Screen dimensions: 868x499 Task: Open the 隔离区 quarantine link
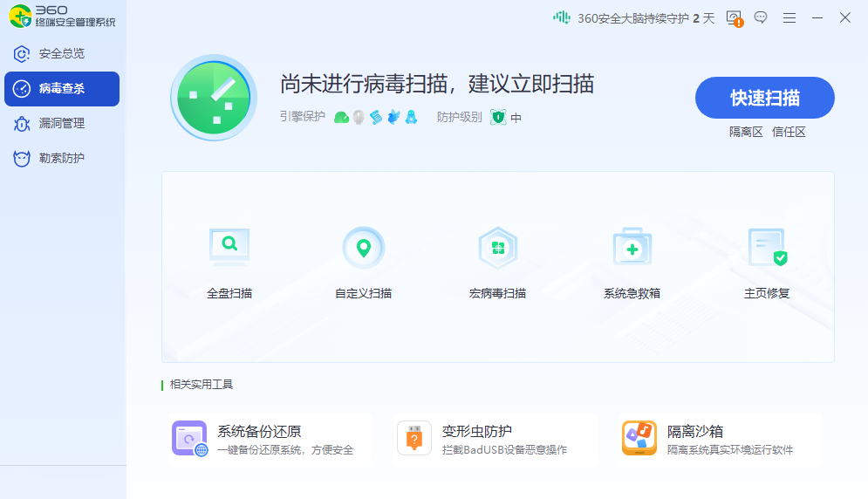746,132
